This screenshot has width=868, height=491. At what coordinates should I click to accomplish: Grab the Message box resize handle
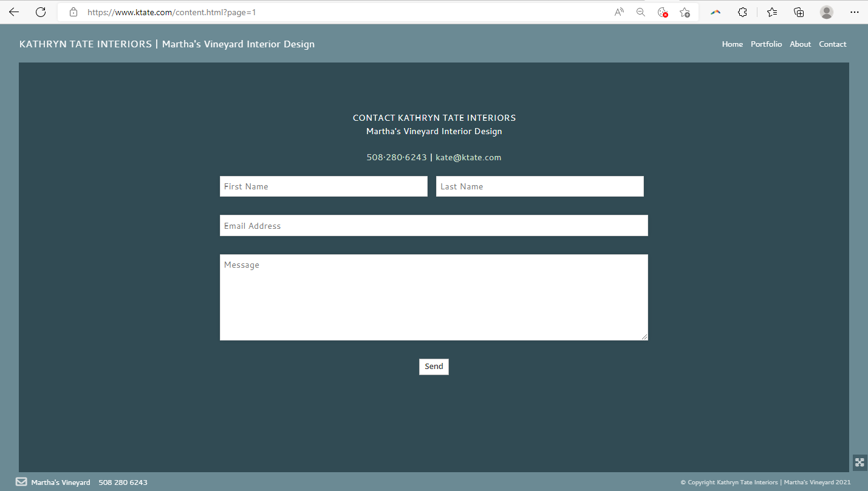click(x=644, y=337)
